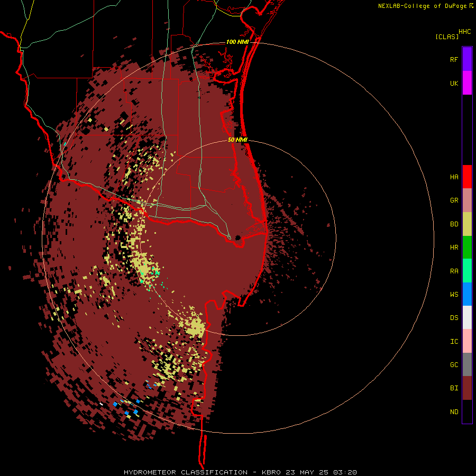Click the 'WS' legend label
Image resolution: width=476 pixels, height=476 pixels.
(x=454, y=295)
